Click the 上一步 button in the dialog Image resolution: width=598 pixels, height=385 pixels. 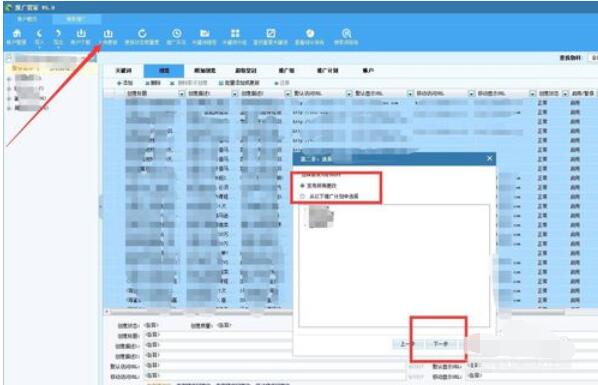[407, 344]
